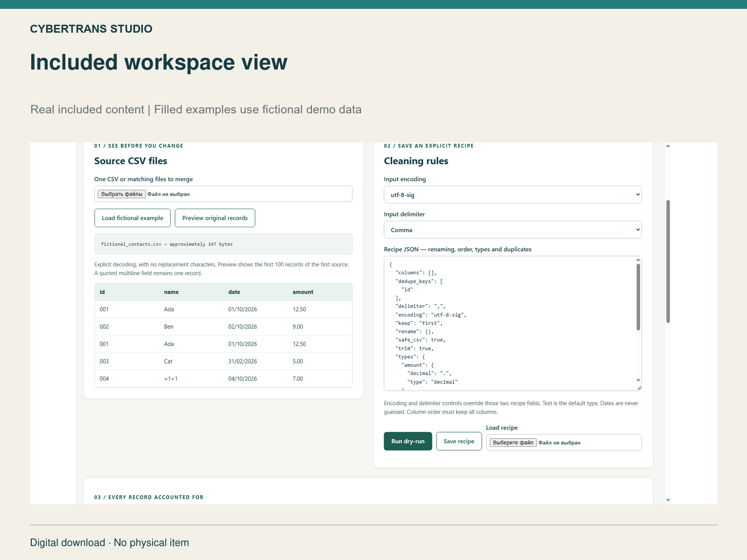The height and width of the screenshot is (560, 747).
Task: Click the source CSV 'Выбрать файлы' chooser button
Action: point(121,194)
